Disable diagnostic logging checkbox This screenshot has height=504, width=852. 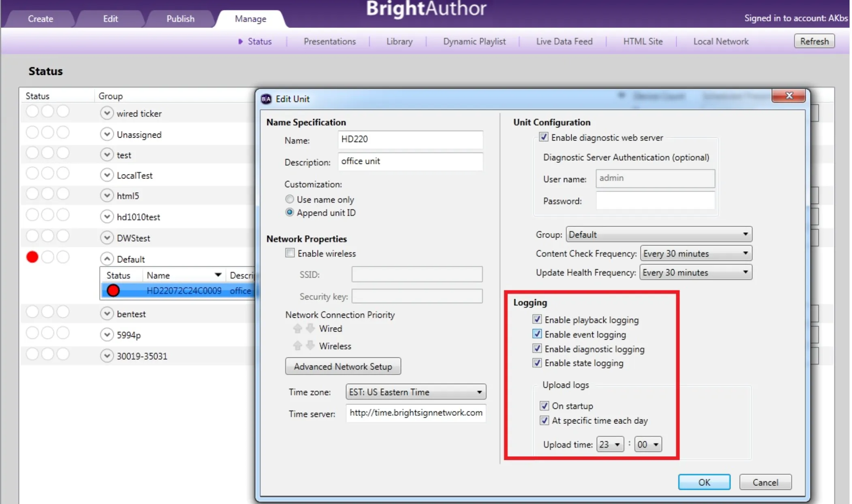[537, 349]
